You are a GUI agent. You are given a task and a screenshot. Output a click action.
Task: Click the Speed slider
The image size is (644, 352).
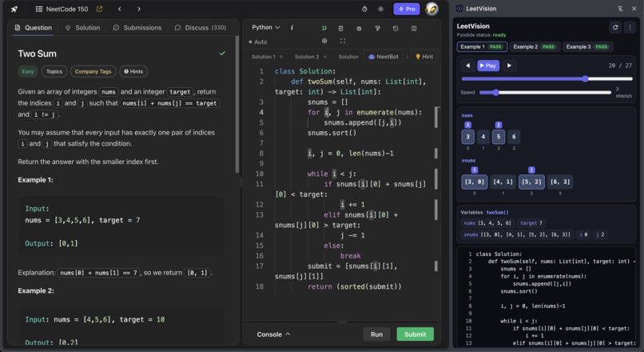click(546, 93)
